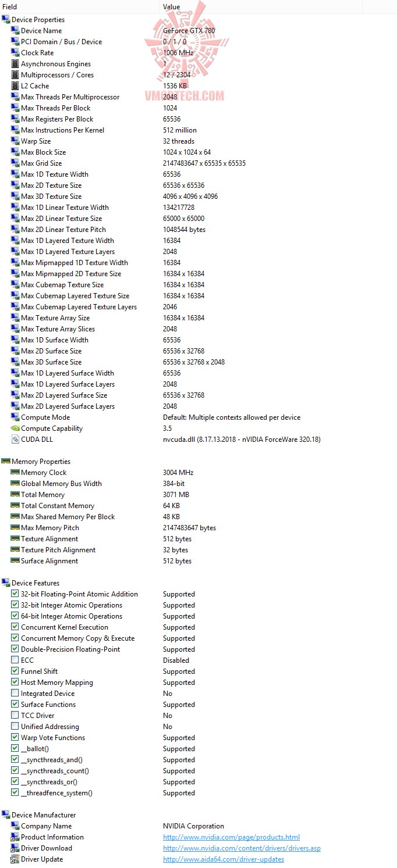
Task: Toggle the ECC checkbox
Action: click(15, 660)
